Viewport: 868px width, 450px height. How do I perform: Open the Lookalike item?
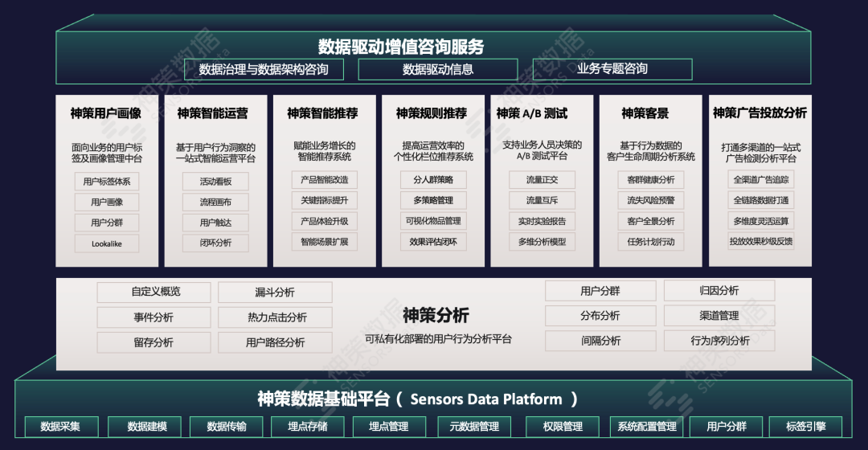[107, 243]
